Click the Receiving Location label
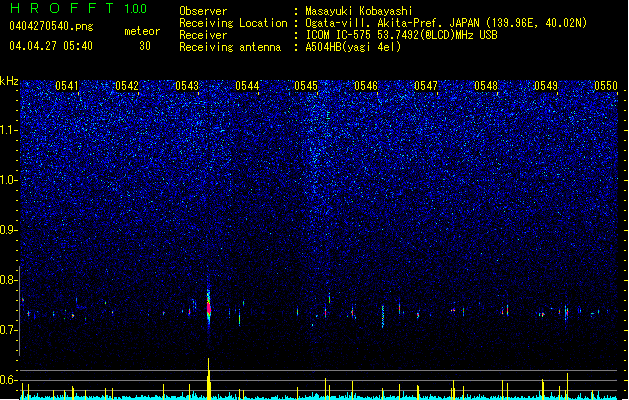Image resolution: width=629 pixels, height=400 pixels. (x=233, y=23)
